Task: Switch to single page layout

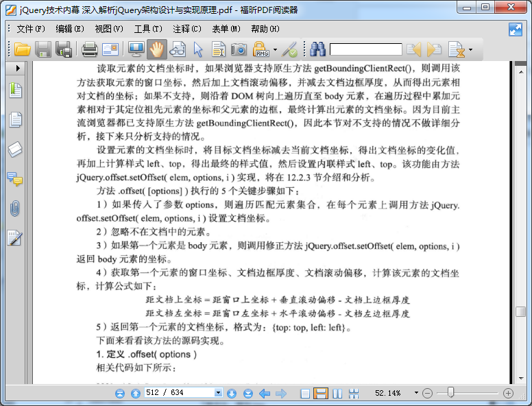Action: 305,393
